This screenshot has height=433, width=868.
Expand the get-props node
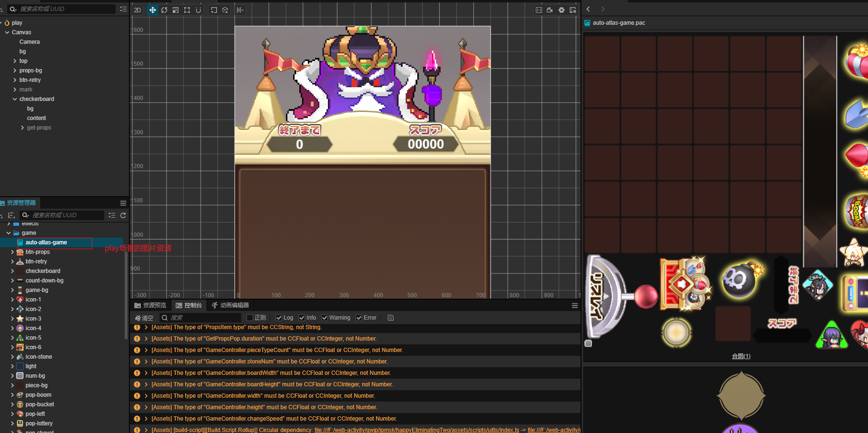(22, 128)
